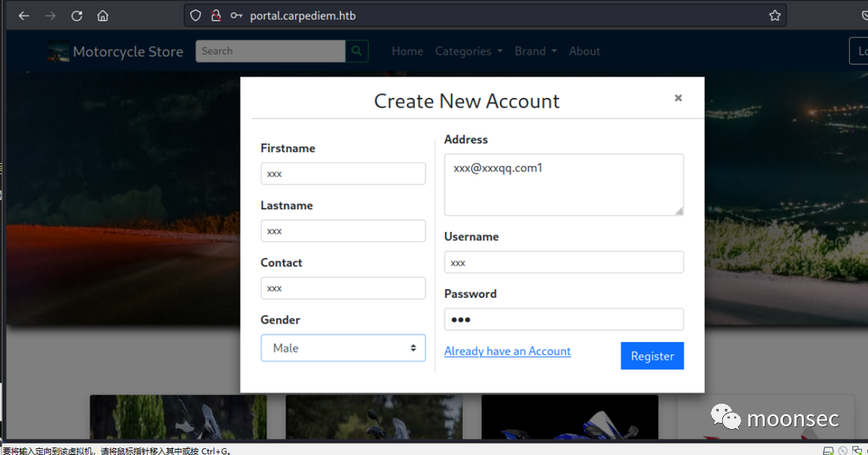Click the Address textarea resize handle
Screen dimensions: 868x455
point(680,211)
